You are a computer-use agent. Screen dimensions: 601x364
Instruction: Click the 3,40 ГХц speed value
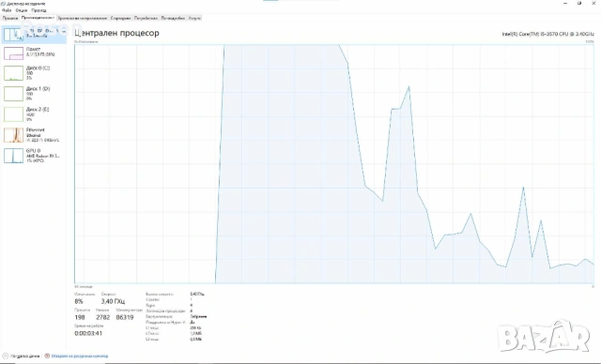pos(113,301)
